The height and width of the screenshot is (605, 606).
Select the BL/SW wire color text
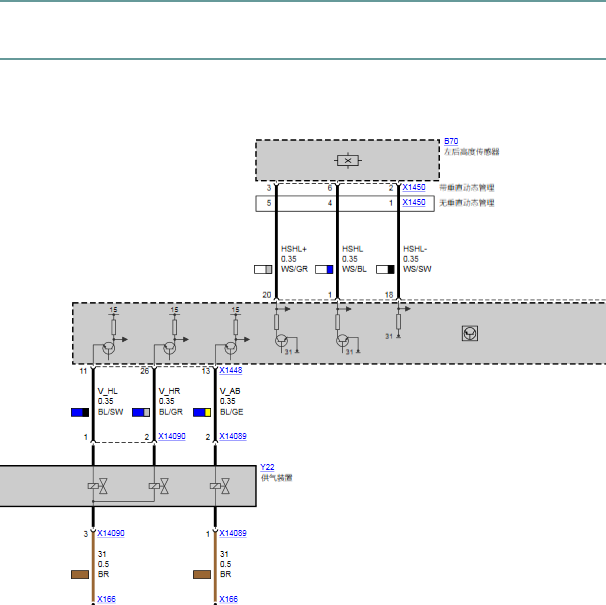coord(111,412)
